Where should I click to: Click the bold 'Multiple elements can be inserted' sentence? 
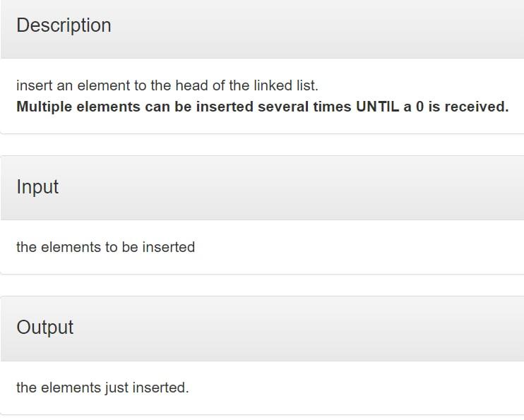point(262,107)
